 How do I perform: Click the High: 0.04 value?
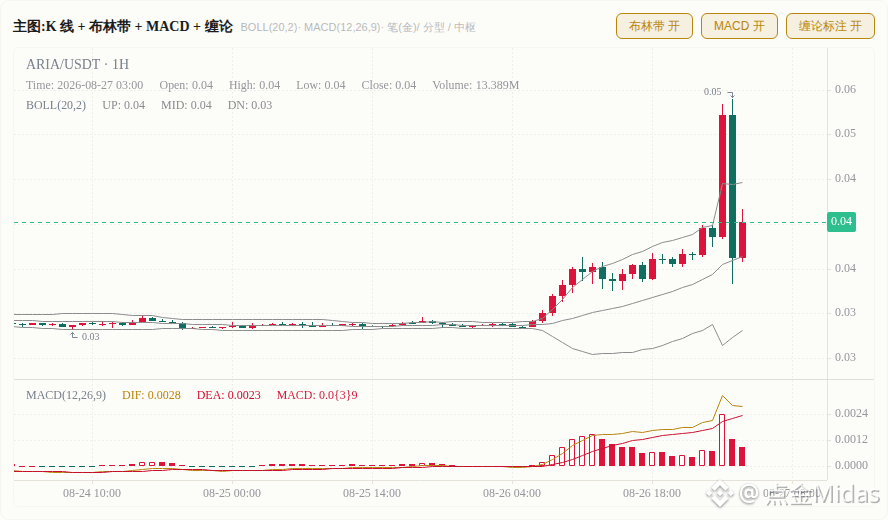pos(255,85)
